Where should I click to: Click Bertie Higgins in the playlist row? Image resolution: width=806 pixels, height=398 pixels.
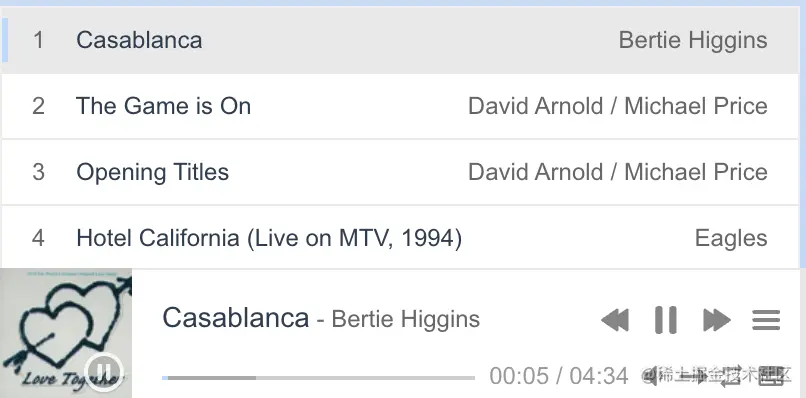click(693, 40)
